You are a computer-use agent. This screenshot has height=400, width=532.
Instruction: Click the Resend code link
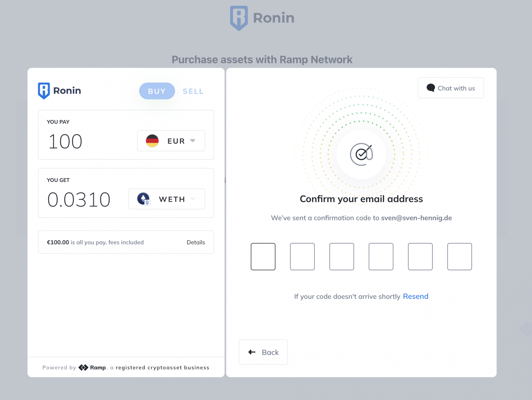coord(416,296)
